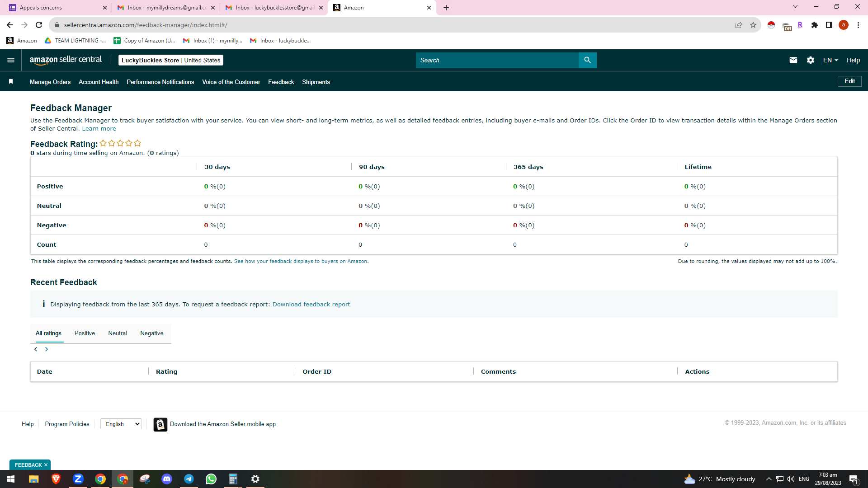Open Voice of the Customer

click(231, 82)
